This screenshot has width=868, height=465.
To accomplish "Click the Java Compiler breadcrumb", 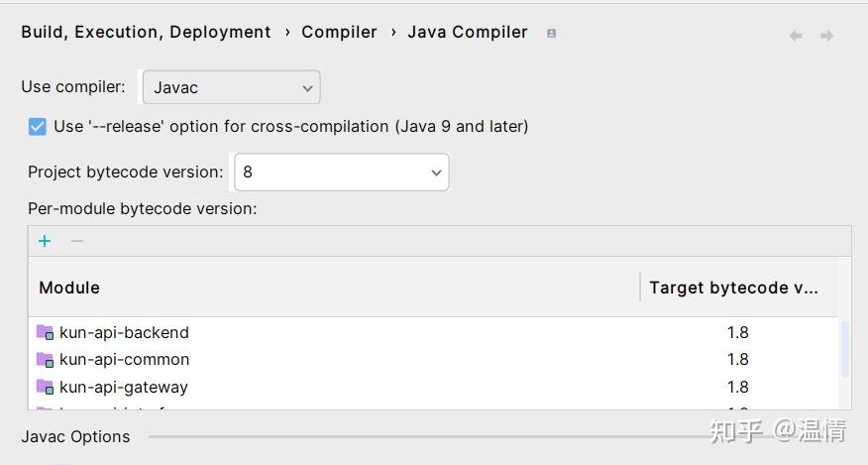I will (467, 32).
